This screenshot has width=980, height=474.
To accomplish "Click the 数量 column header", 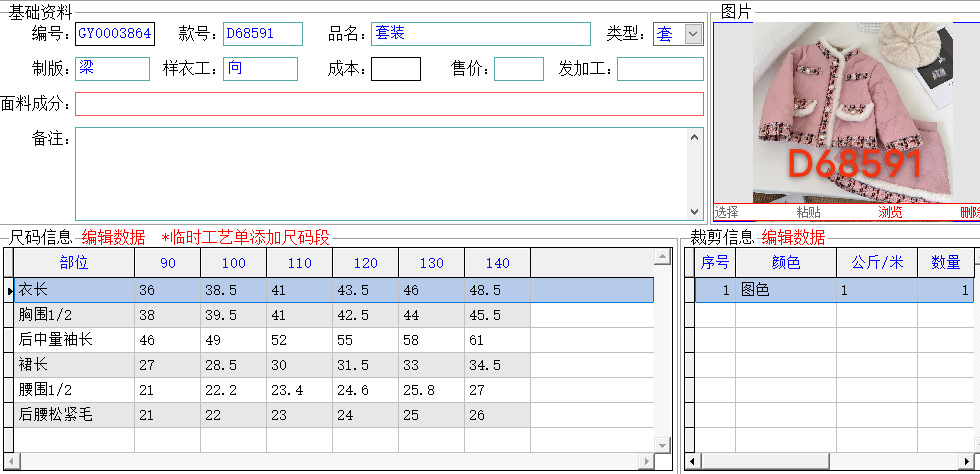I will click(946, 263).
